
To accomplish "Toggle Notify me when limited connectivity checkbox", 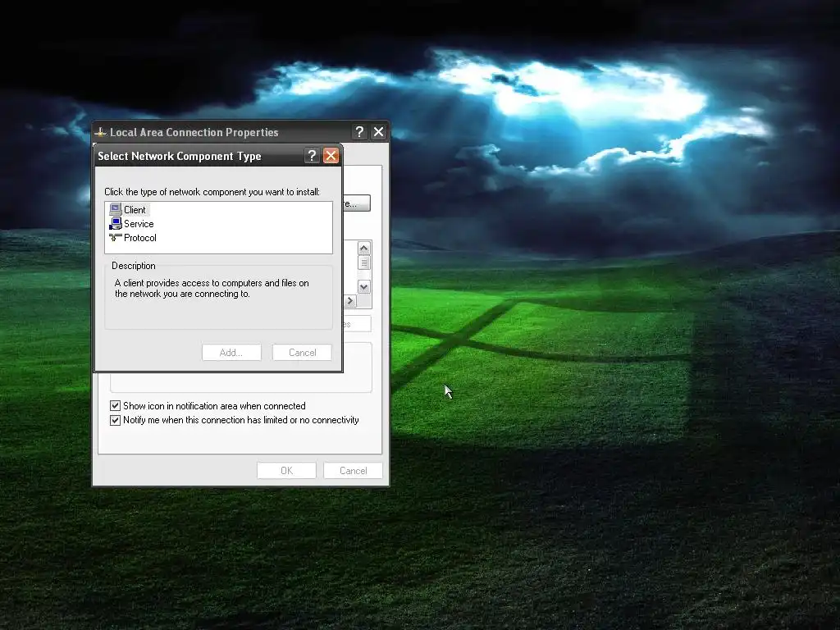I will 115,420.
